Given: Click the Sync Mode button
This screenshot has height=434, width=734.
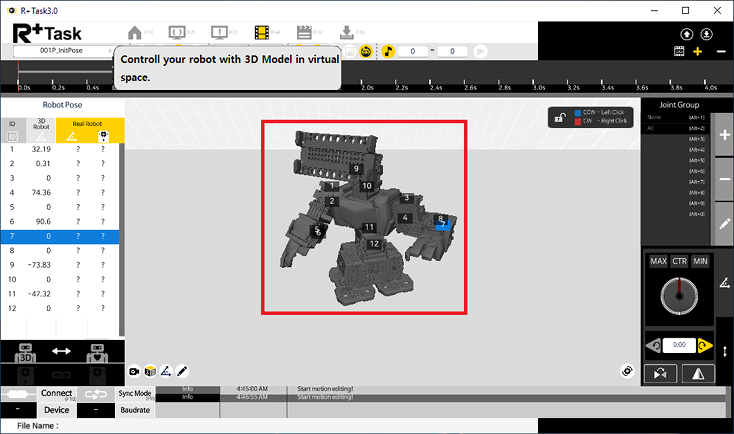Looking at the screenshot, I should click(x=134, y=393).
